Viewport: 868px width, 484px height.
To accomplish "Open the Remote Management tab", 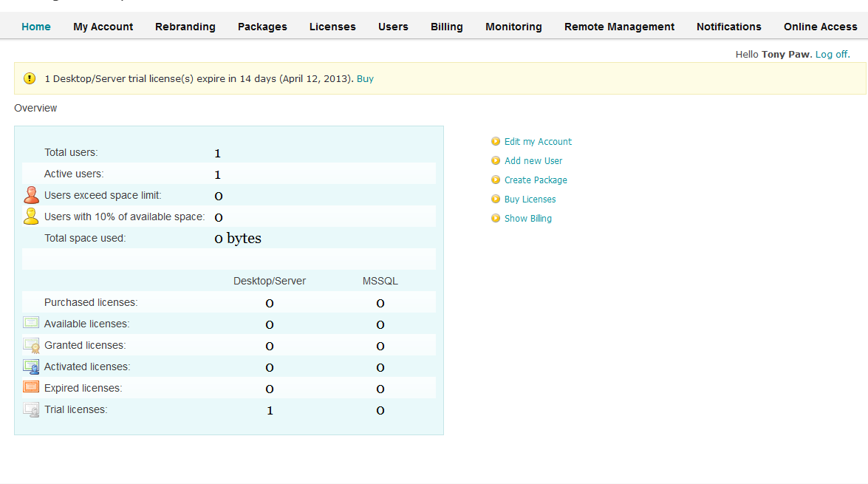I will [x=619, y=27].
